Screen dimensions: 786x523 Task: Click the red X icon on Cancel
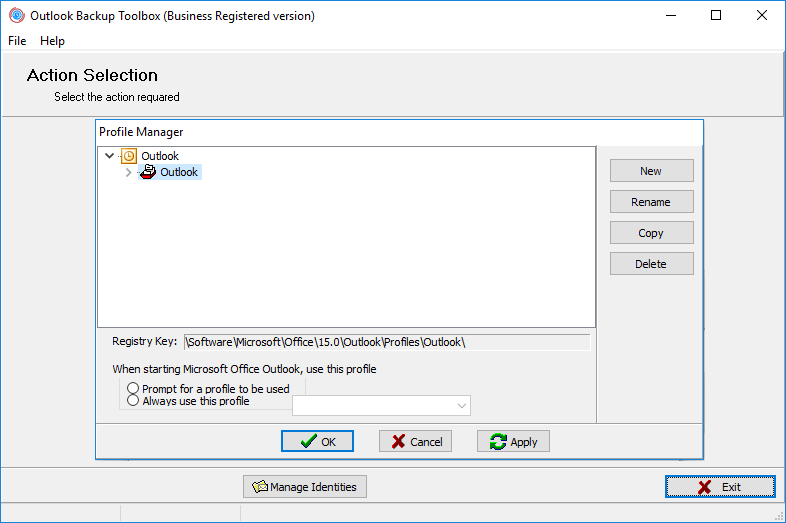click(398, 441)
